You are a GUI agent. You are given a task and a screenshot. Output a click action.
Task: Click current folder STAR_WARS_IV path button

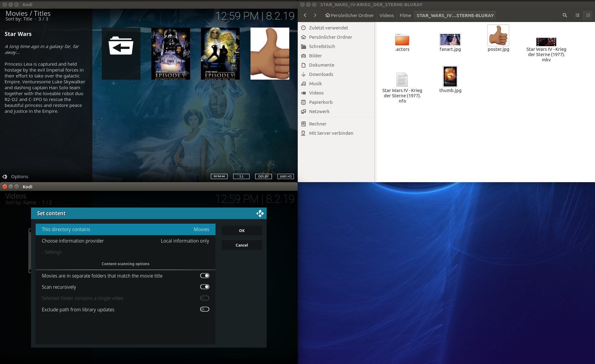click(455, 15)
